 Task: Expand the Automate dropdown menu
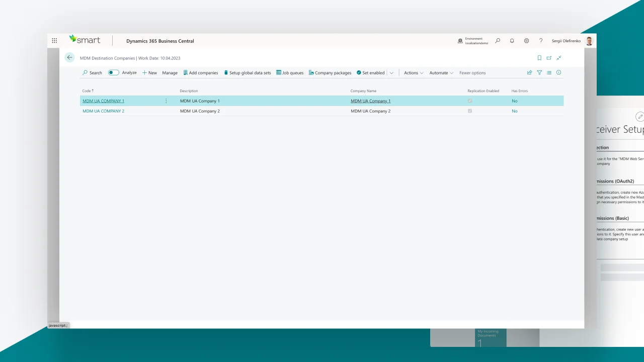441,73
